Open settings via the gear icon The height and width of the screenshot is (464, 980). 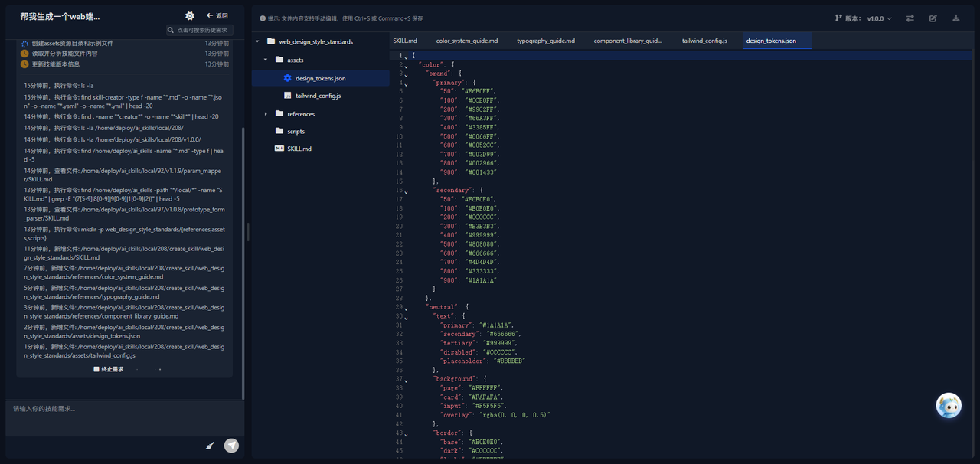[x=190, y=15]
